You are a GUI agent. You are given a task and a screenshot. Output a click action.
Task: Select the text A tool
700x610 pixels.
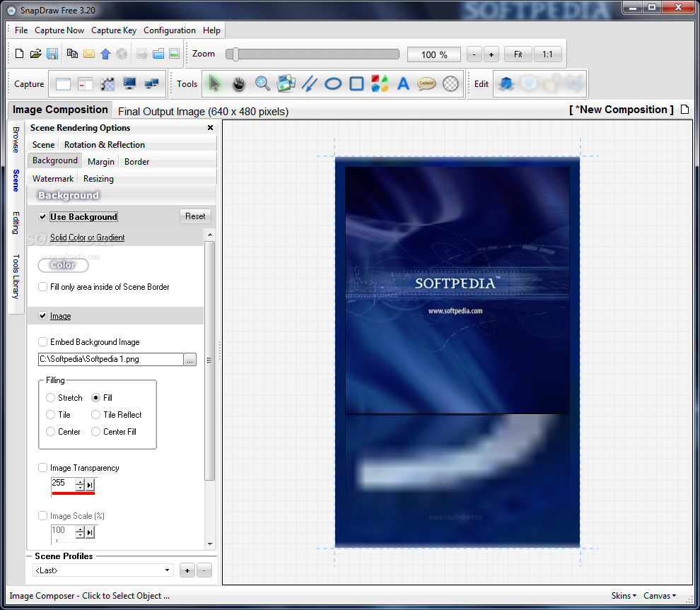point(404,83)
